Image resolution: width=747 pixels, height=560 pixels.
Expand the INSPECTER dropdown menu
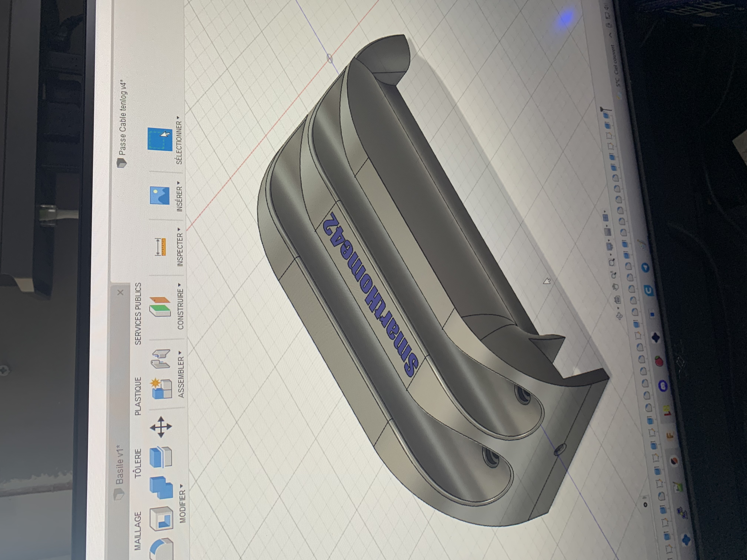click(x=180, y=247)
